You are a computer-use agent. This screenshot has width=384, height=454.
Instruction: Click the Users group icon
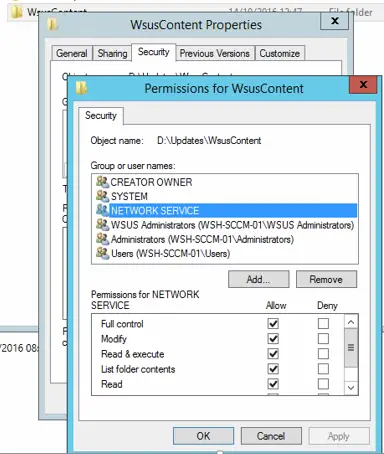102,253
